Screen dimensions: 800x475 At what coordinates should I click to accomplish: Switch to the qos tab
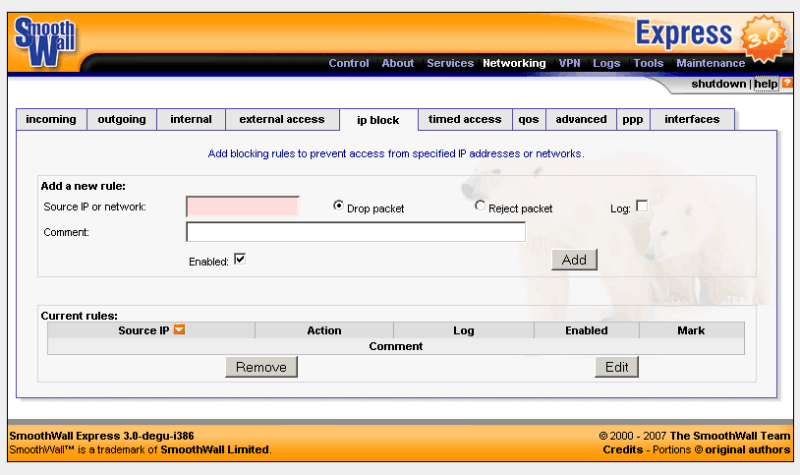(529, 119)
